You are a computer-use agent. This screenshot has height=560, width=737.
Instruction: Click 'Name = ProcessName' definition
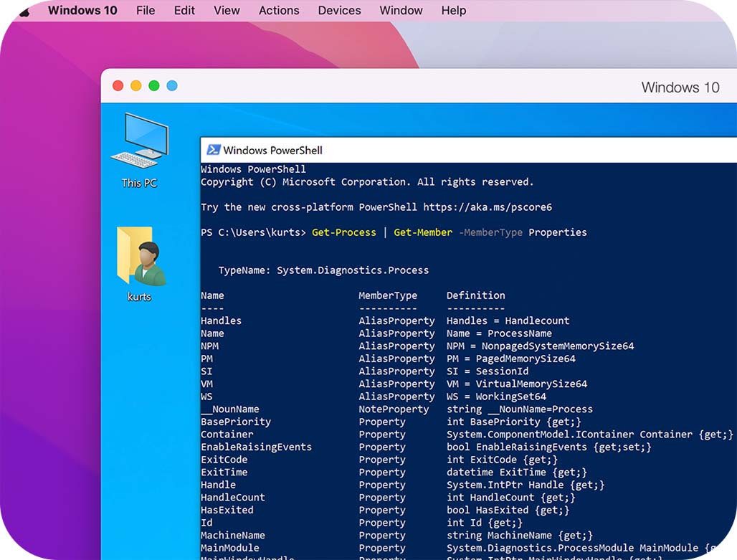point(499,333)
